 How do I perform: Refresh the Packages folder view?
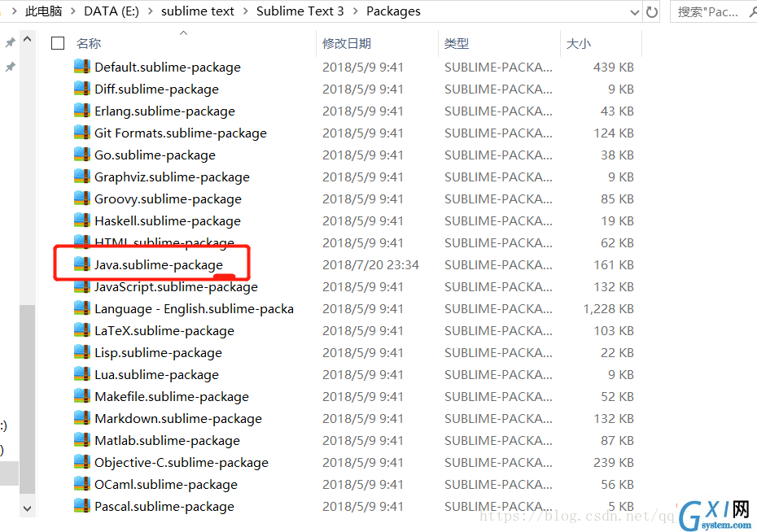click(x=652, y=11)
